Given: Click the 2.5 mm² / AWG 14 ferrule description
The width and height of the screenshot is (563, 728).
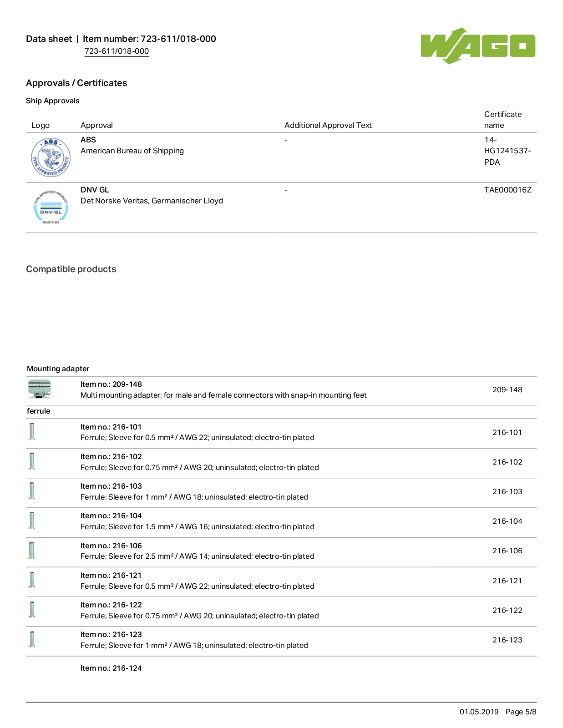Looking at the screenshot, I should 198,556.
